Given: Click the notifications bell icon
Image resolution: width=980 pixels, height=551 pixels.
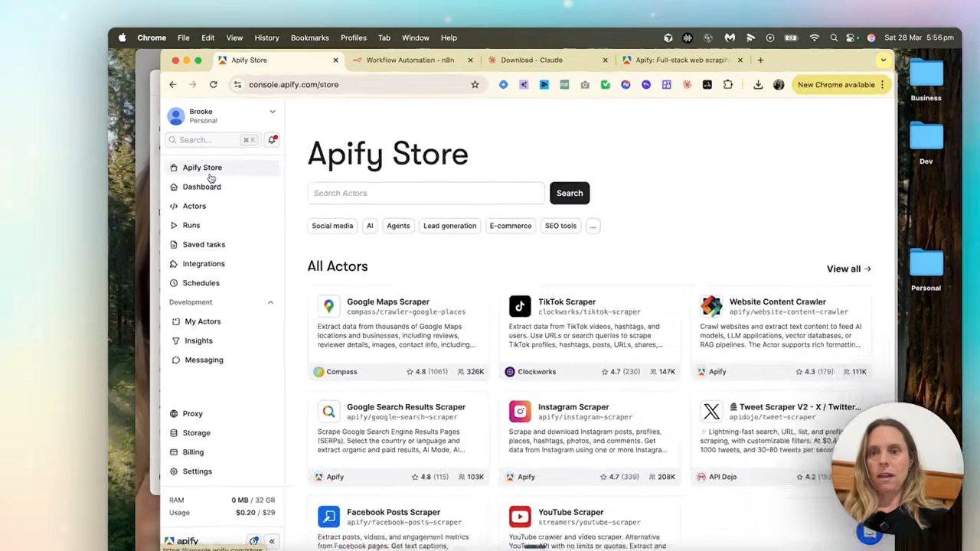Looking at the screenshot, I should pyautogui.click(x=272, y=140).
